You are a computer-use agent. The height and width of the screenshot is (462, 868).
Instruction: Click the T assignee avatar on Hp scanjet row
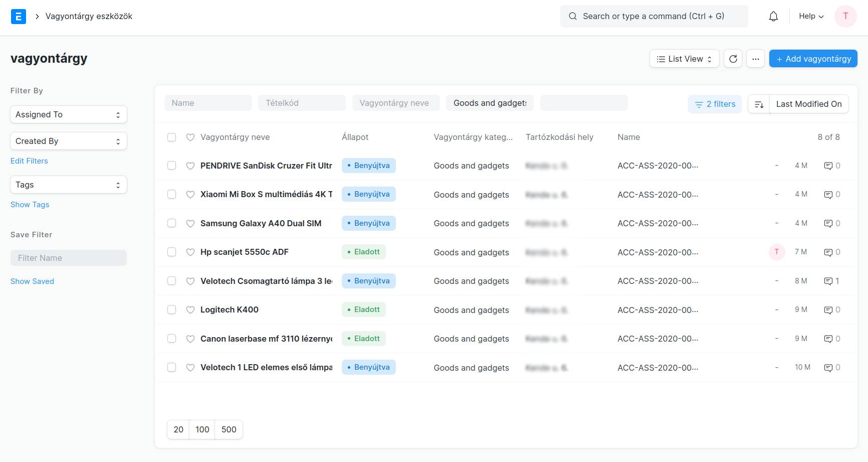(776, 252)
